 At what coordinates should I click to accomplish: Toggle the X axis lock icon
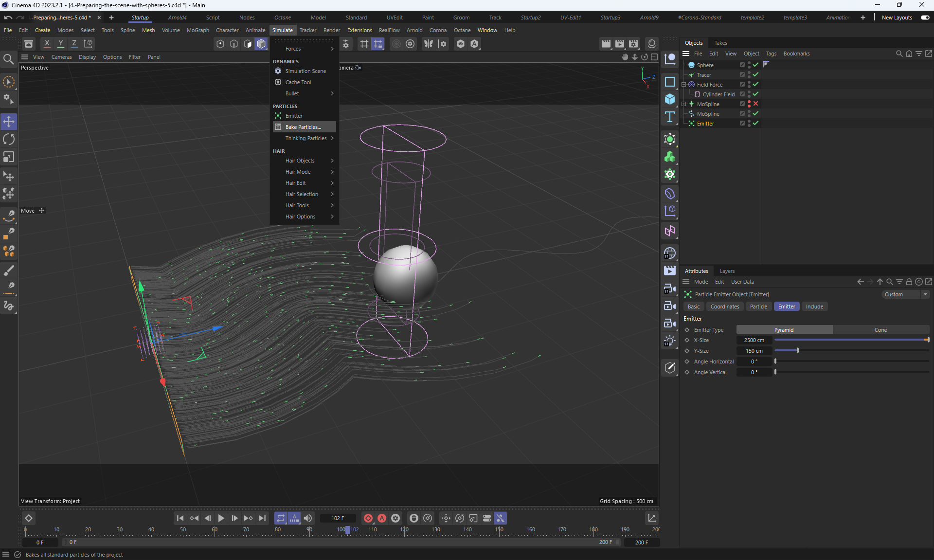click(47, 44)
